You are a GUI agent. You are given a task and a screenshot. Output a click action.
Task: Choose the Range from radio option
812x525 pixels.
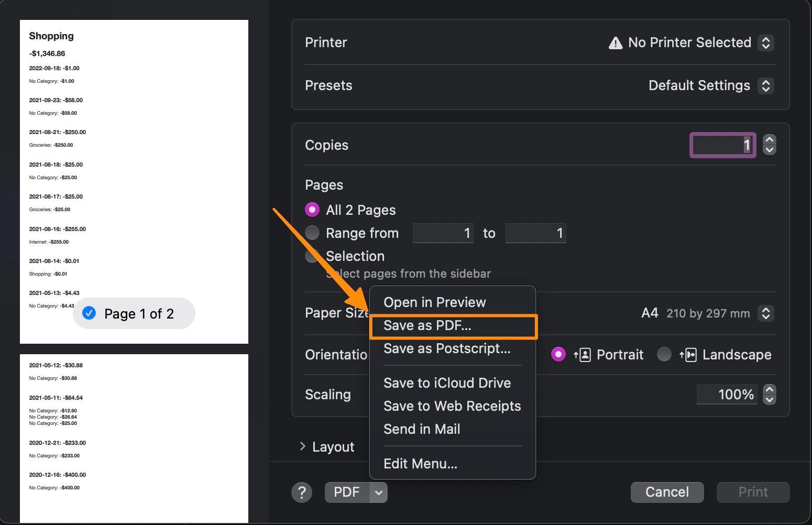(312, 233)
